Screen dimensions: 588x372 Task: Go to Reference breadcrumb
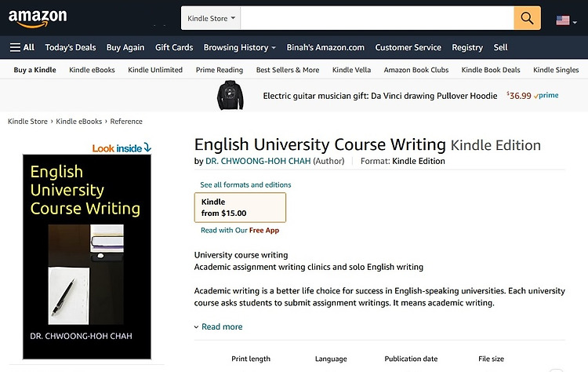tap(126, 121)
